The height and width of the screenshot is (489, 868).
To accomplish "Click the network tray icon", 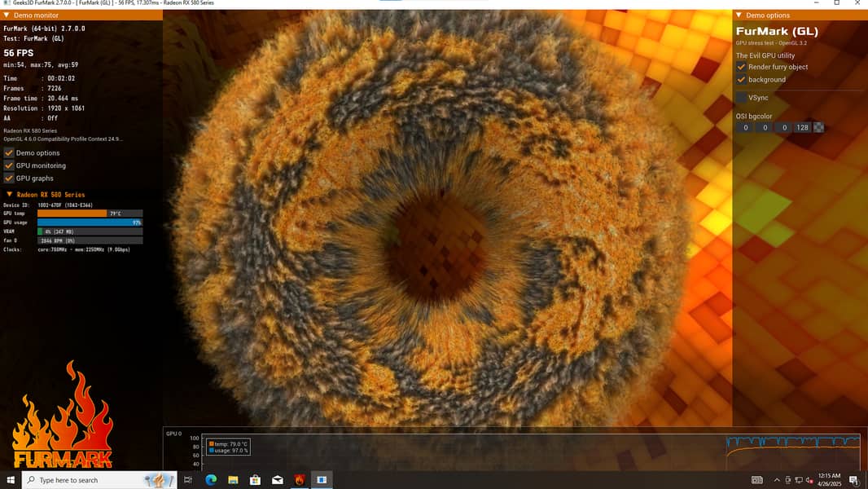I will point(798,480).
